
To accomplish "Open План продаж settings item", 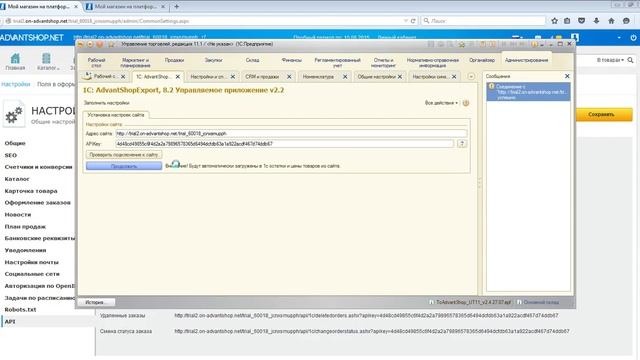I will pyautogui.click(x=25, y=226).
